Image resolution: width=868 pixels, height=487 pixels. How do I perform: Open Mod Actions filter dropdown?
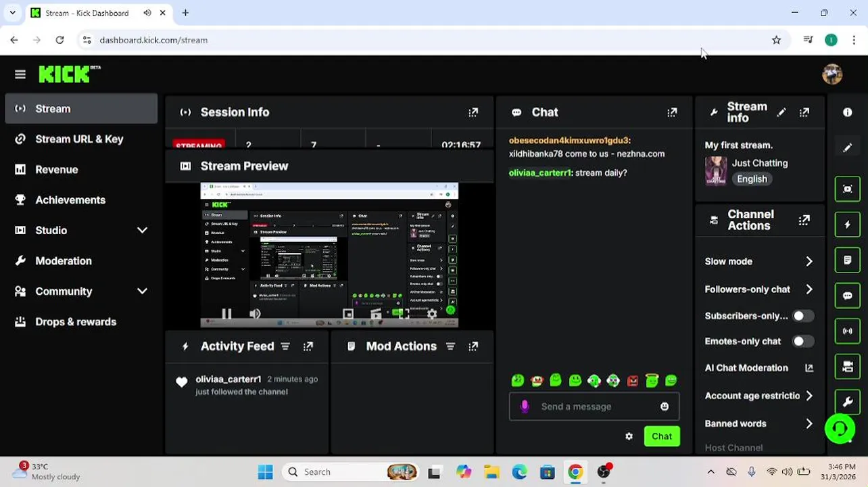pyautogui.click(x=450, y=346)
